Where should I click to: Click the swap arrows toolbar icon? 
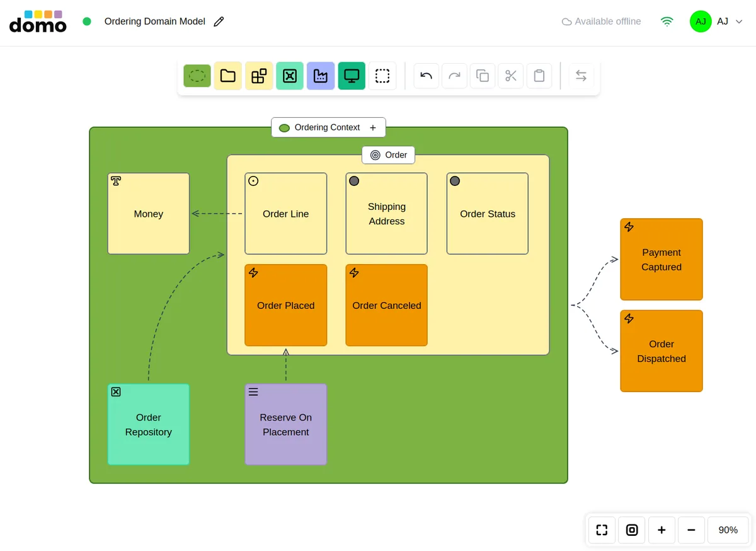(581, 76)
